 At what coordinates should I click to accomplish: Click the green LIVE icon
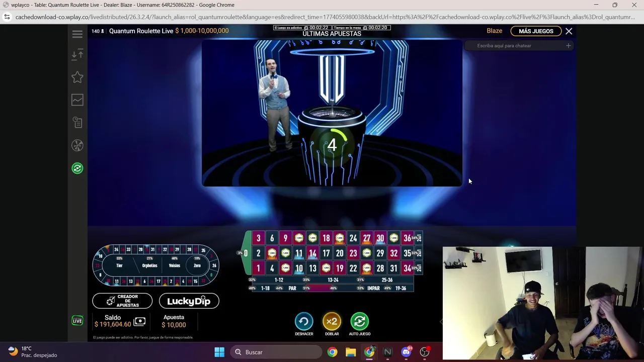tap(77, 320)
